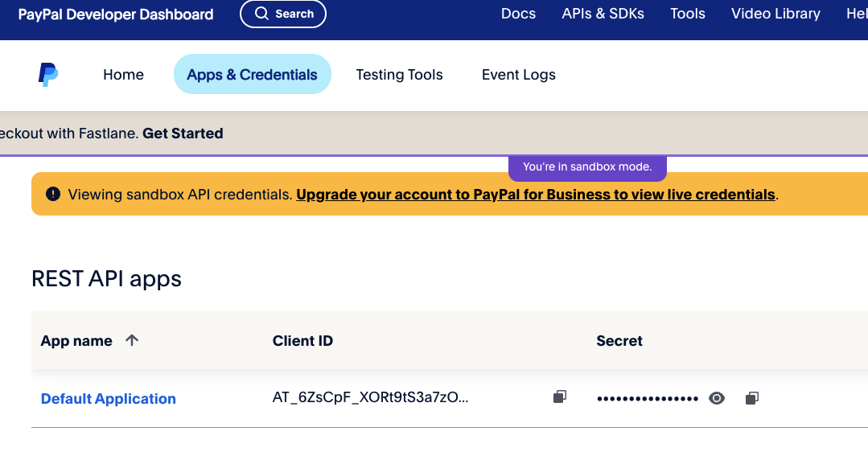This screenshot has width=868, height=452.
Task: Open the Event Logs tab
Action: pyautogui.click(x=519, y=75)
